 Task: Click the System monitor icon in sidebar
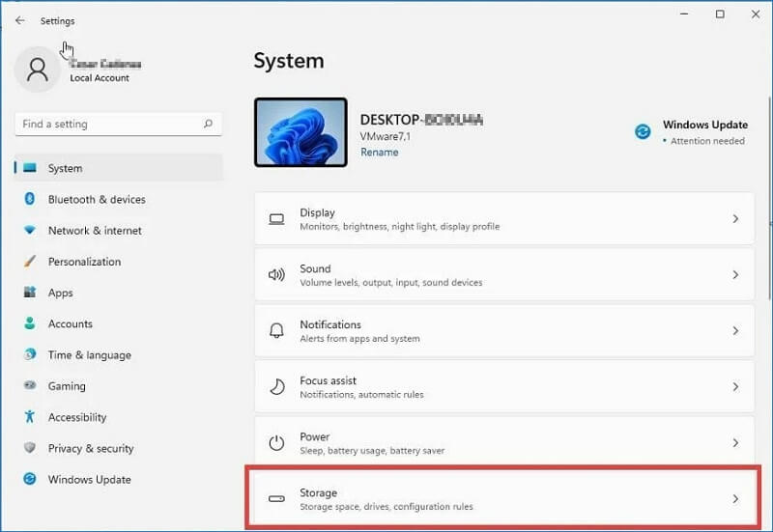tap(30, 168)
